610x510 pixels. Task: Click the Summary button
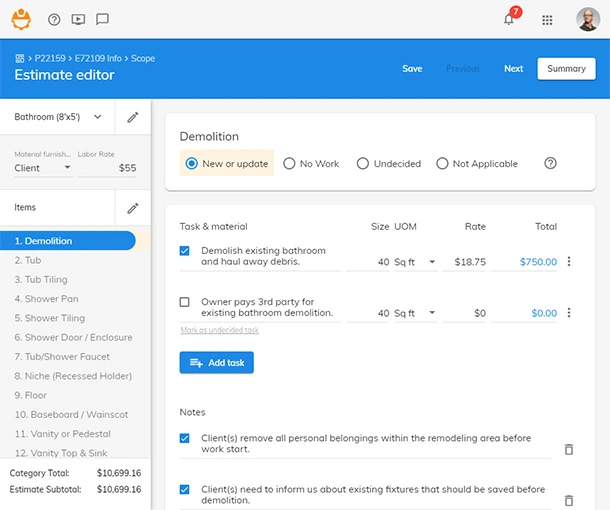coord(566,69)
